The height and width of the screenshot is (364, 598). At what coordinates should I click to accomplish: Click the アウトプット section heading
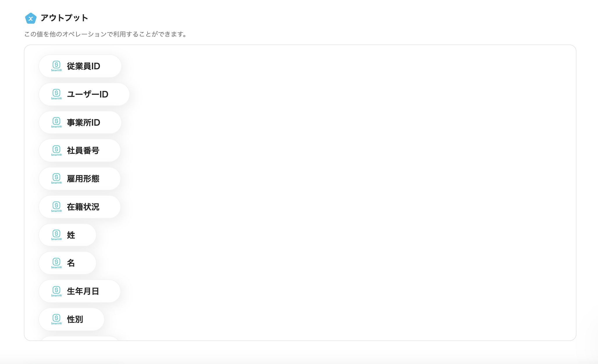(64, 18)
